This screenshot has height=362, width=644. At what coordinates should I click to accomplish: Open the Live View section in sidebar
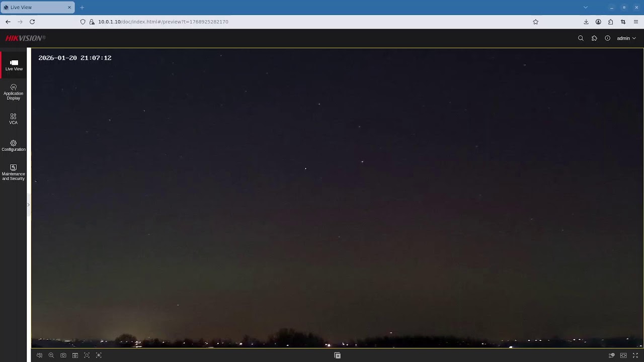tap(14, 65)
